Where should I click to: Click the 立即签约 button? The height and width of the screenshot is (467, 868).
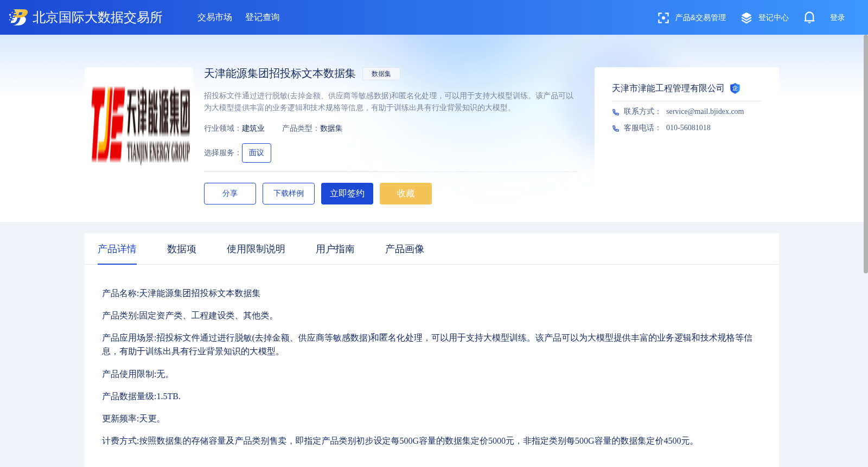tap(347, 194)
